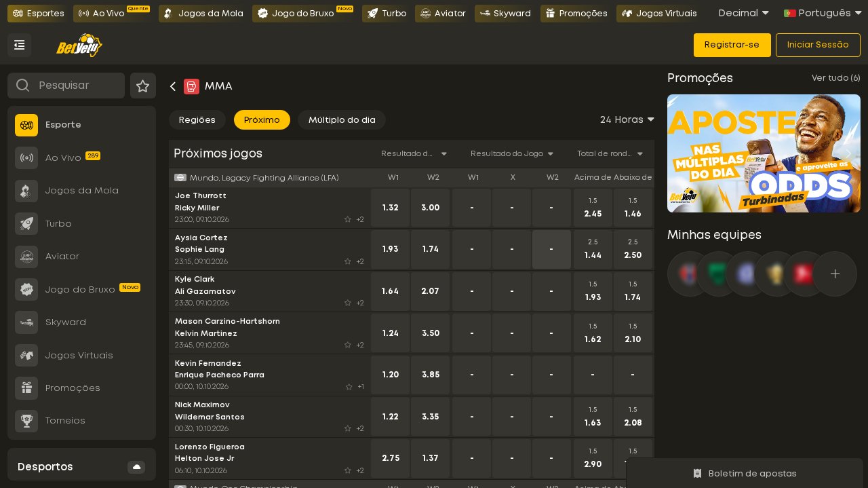Switch to the Regiões tab
The height and width of the screenshot is (488, 868).
(x=197, y=120)
